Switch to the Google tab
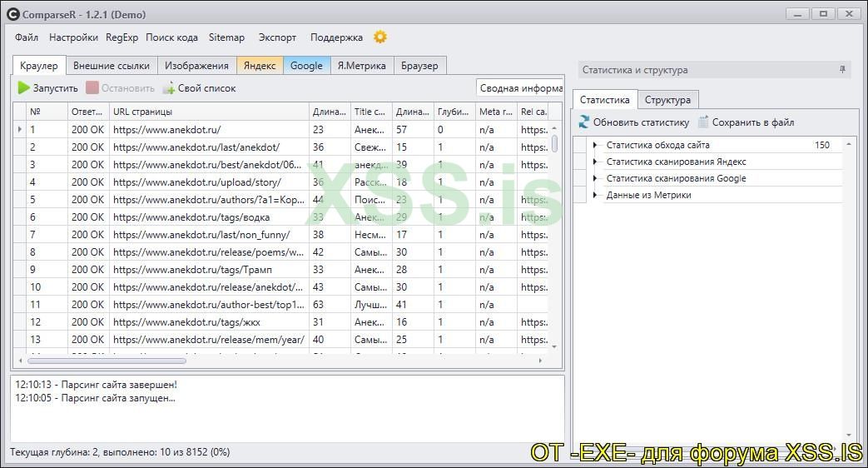Screen dimensions: 868x468 tap(306, 65)
